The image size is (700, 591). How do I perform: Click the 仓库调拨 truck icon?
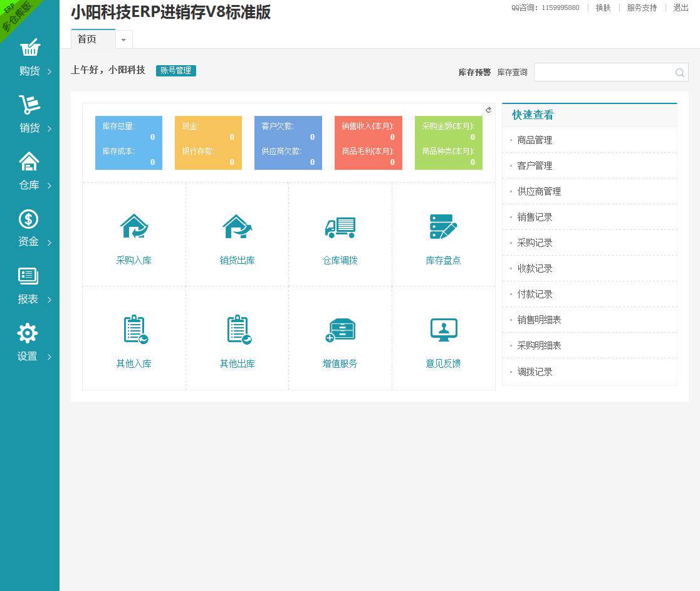[x=340, y=228]
